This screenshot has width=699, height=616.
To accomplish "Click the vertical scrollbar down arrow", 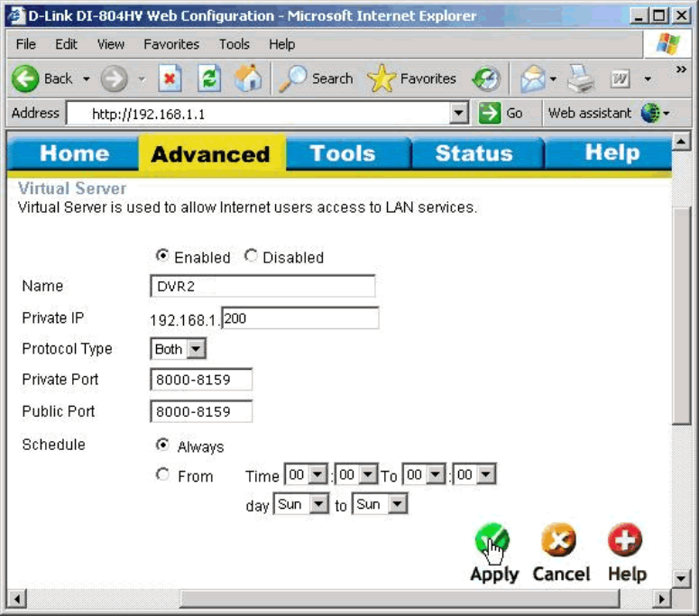I will 681,578.
